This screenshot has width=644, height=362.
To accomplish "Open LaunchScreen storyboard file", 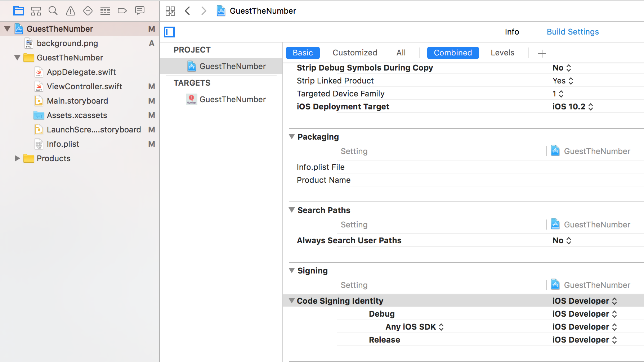I will 94,130.
